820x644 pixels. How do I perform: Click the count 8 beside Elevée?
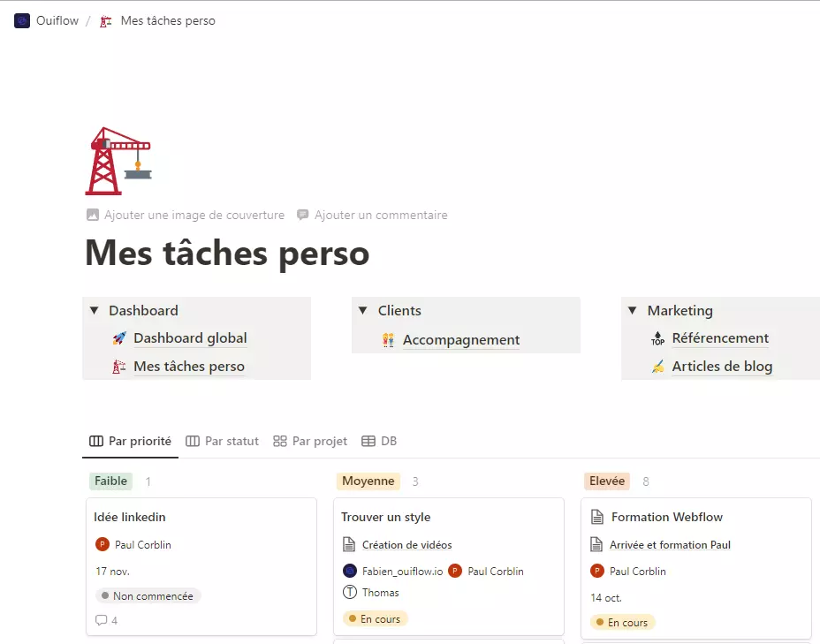click(x=646, y=481)
